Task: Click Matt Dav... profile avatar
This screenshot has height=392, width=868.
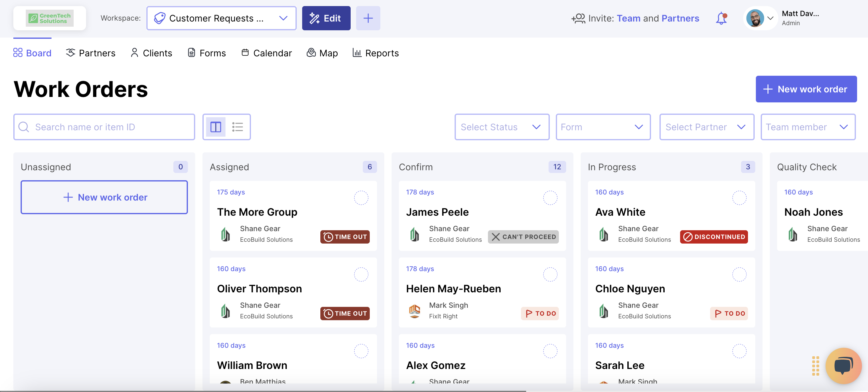Action: (755, 18)
